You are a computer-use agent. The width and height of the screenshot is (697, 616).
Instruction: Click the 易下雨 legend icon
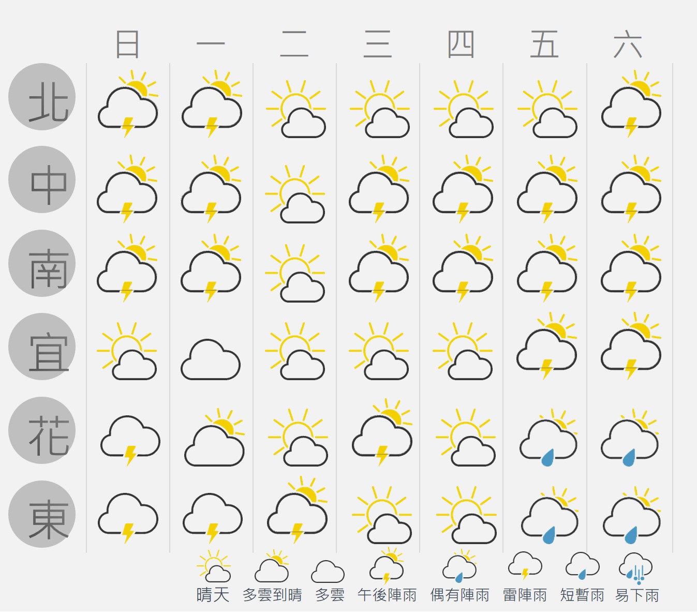[x=636, y=568]
